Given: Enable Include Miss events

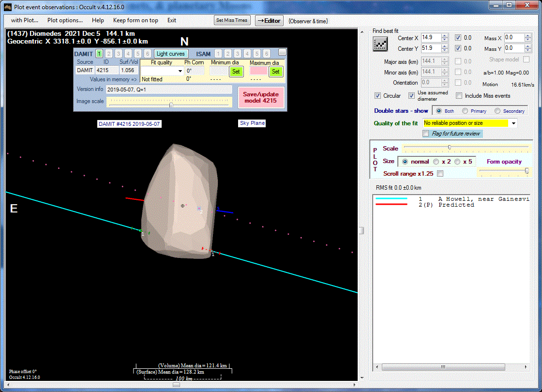Looking at the screenshot, I should (459, 96).
